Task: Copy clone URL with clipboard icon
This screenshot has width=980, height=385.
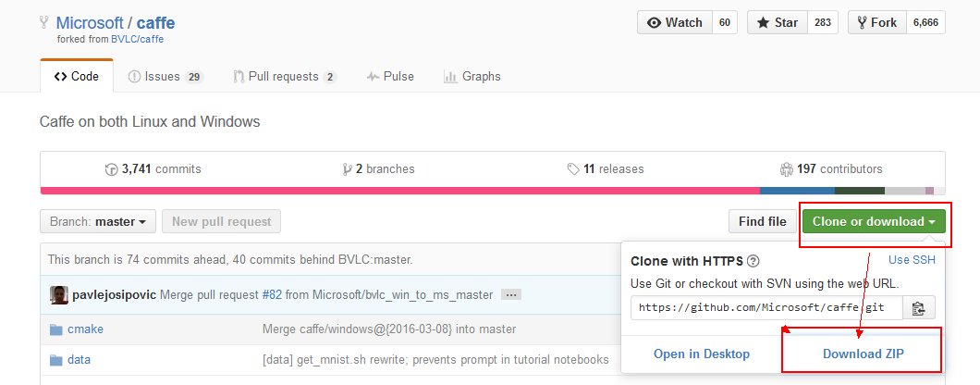Action: click(919, 308)
